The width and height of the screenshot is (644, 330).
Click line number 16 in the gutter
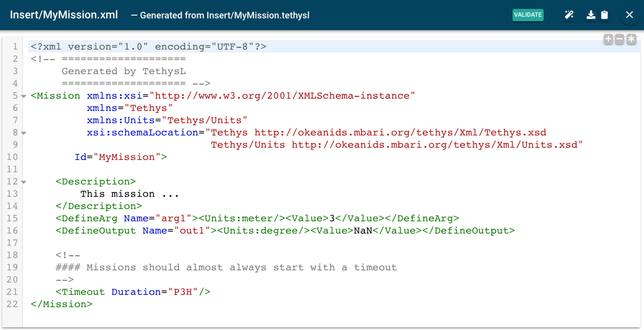click(12, 231)
